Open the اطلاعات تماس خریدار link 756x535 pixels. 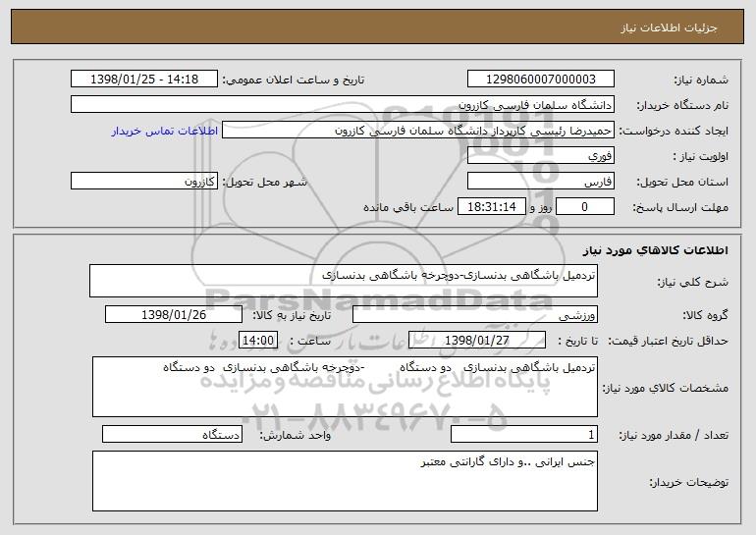[165, 131]
